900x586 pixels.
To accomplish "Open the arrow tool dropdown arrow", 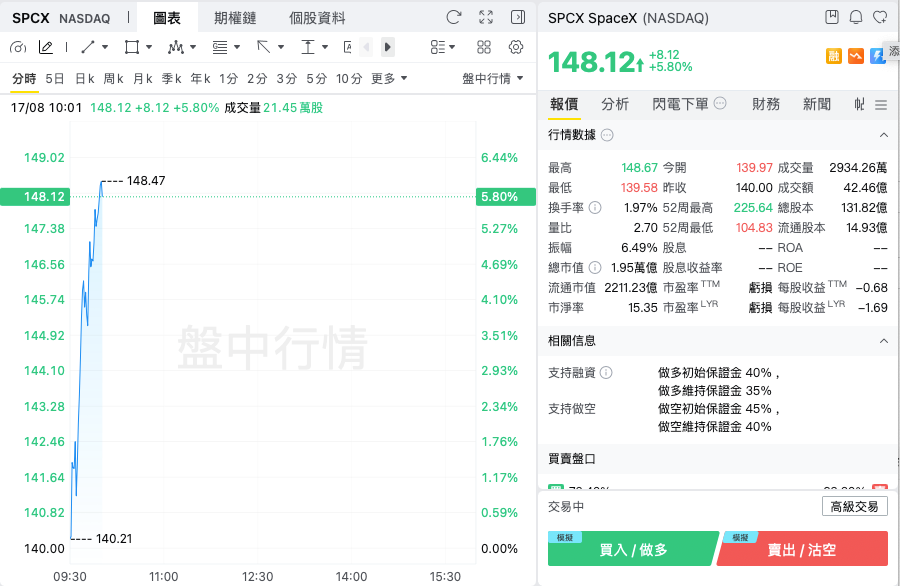I will (281, 47).
